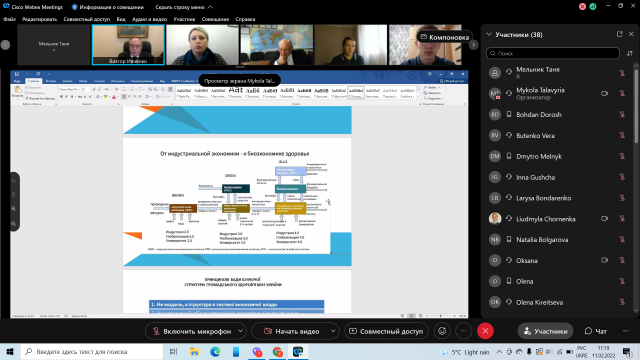Image resolution: width=640 pixels, height=360 pixels.
Task: Click Совместный доступ share button
Action: tap(386, 331)
